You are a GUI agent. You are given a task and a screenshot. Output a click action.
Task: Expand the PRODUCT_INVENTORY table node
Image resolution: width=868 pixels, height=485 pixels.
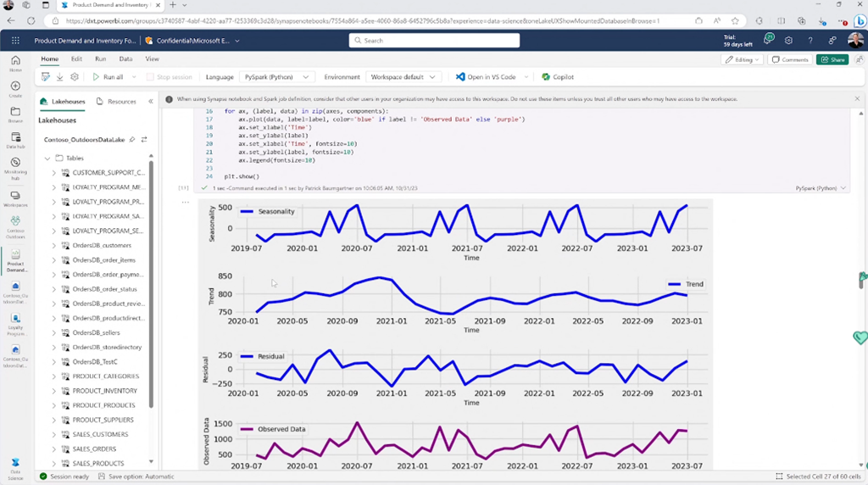[54, 391]
